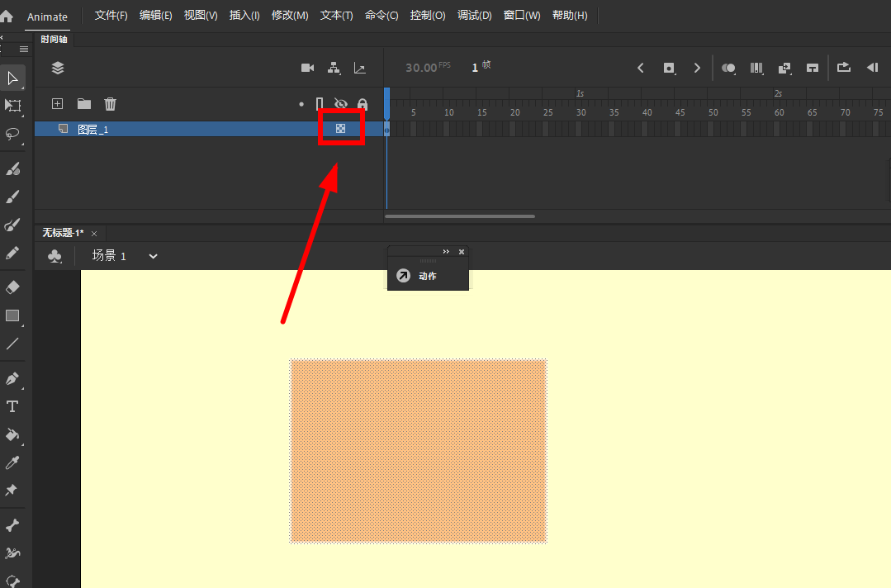Open the 帮助(H) menu

(570, 16)
